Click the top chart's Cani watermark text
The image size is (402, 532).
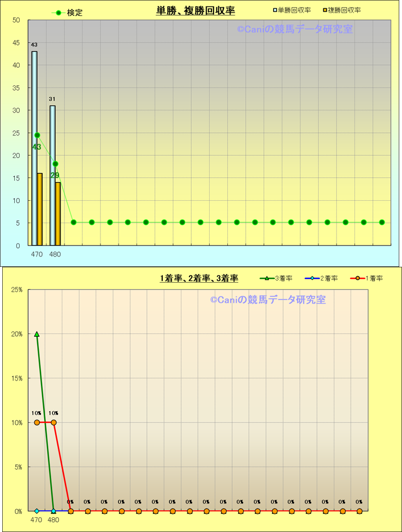tap(295, 29)
